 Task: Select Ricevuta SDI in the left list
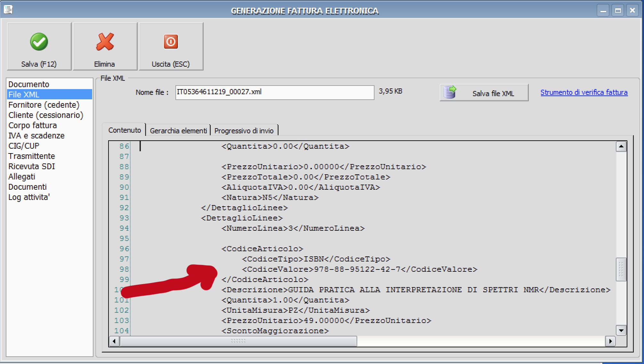click(32, 166)
